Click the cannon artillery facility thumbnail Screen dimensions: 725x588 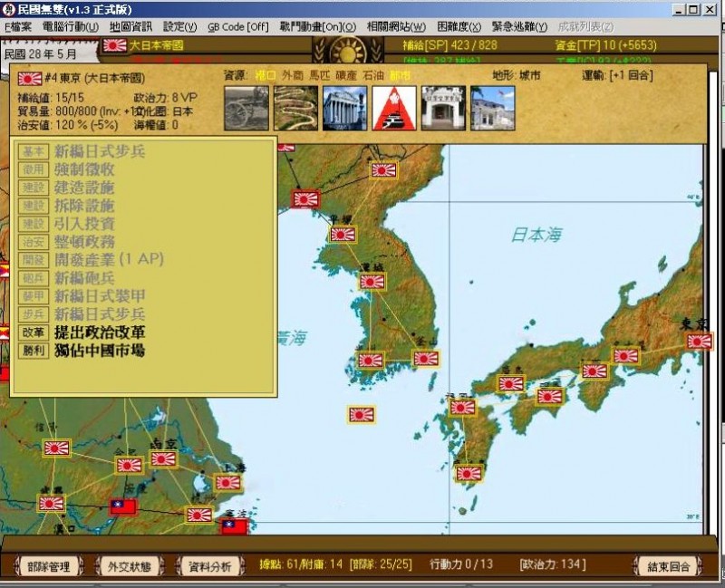[x=246, y=108]
